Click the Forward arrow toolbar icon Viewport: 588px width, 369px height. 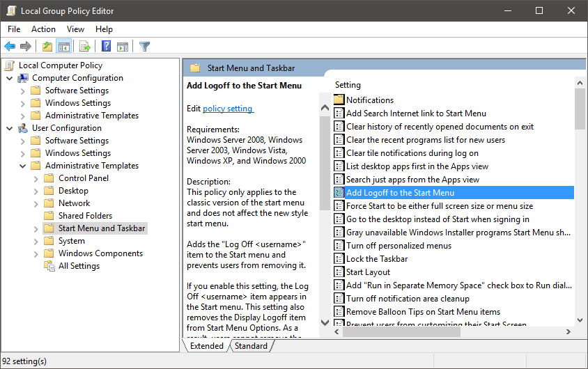coord(26,47)
